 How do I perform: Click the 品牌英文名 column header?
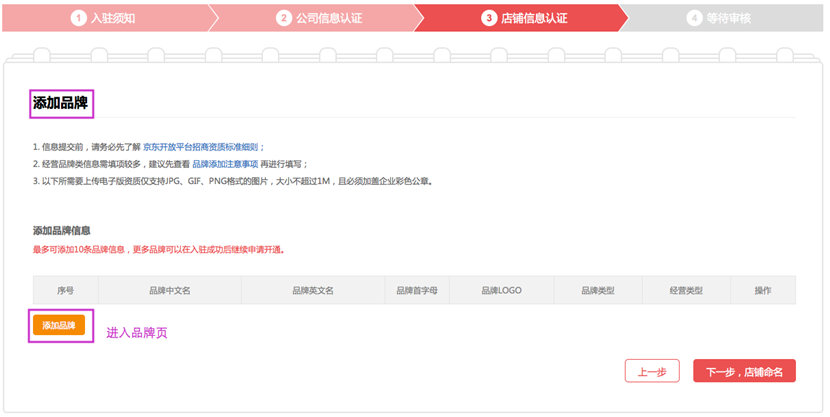[313, 290]
